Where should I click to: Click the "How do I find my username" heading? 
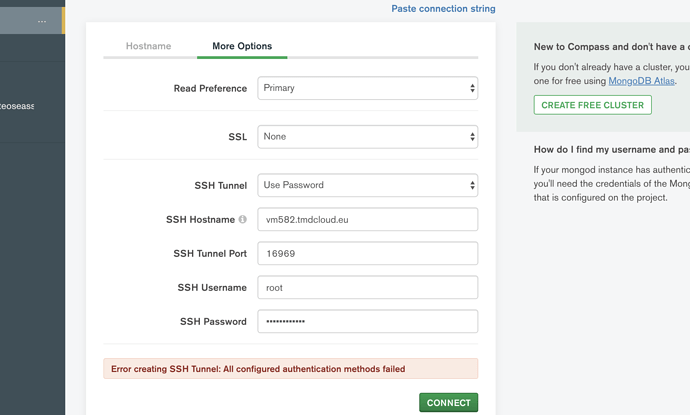610,150
